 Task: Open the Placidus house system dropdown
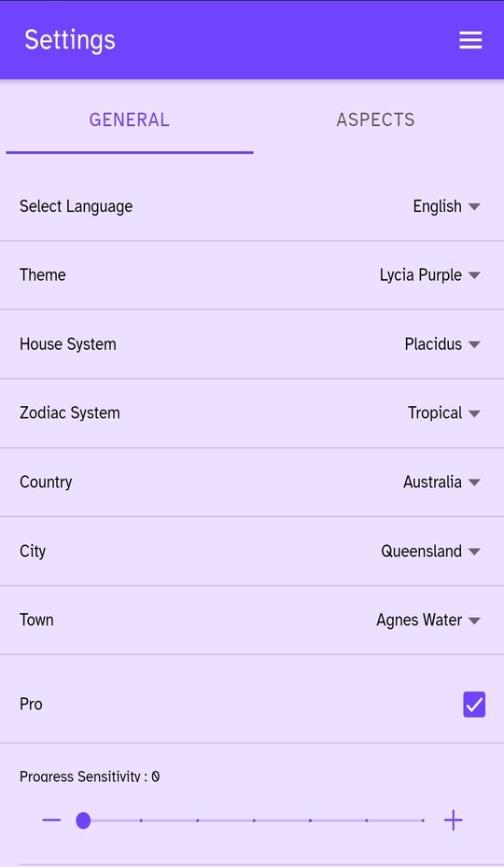coord(442,344)
